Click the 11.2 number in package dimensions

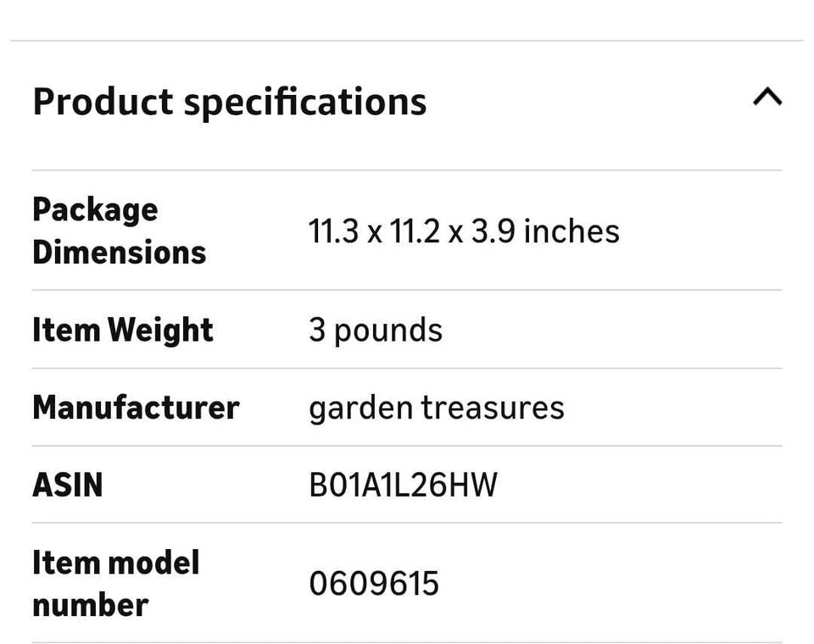pos(415,231)
